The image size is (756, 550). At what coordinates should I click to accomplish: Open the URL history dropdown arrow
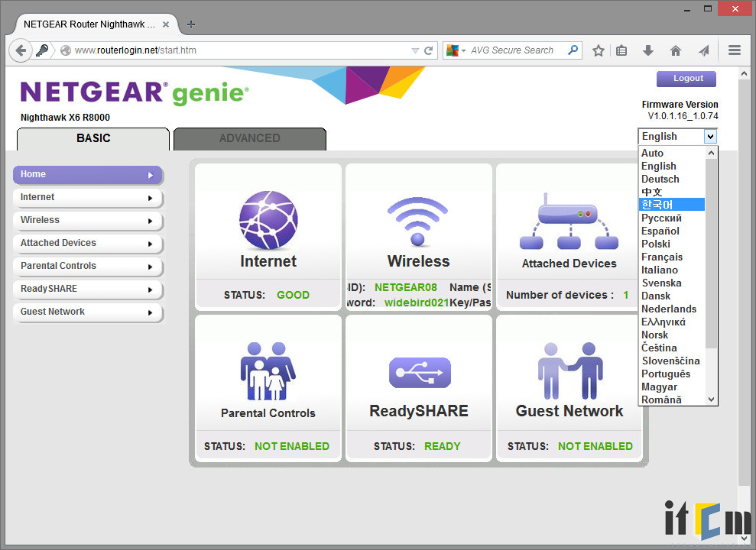414,50
